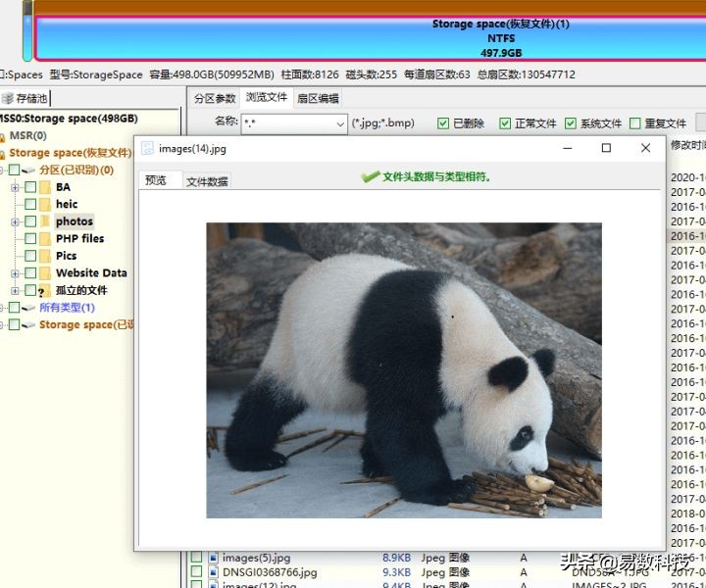Select the Pics folder in tree
Screen dimensions: 706x588
pos(67,256)
